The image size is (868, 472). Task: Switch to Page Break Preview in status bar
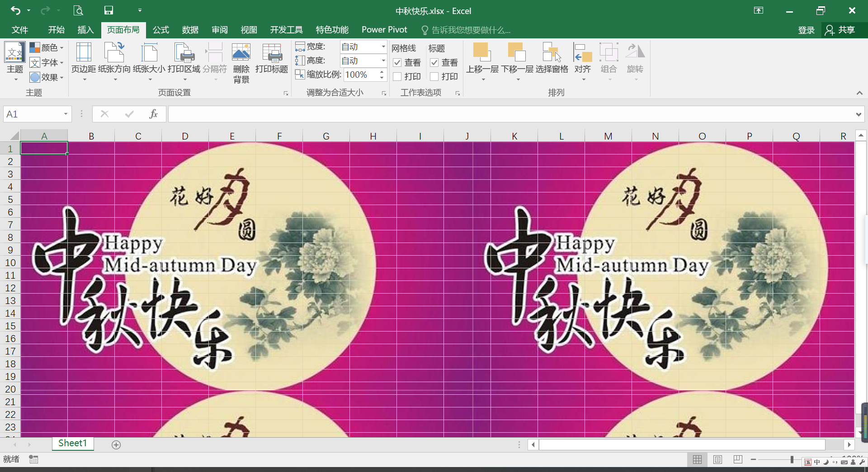tap(738, 459)
